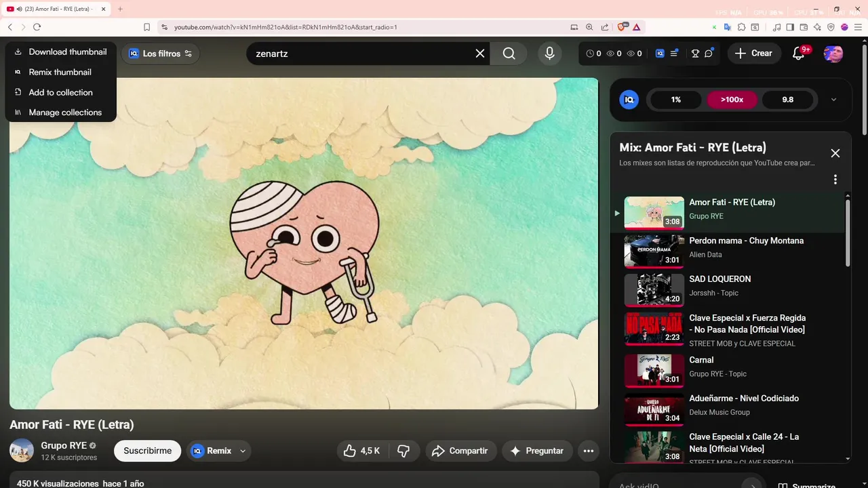Expand the vidIQ score panel chevron
Screen dimensions: 868x488
834,100
